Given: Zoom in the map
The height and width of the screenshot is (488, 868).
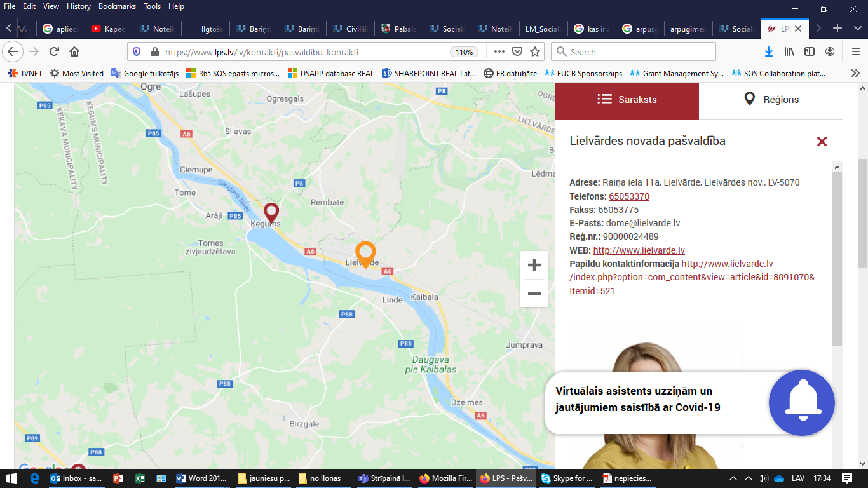Looking at the screenshot, I should click(534, 266).
